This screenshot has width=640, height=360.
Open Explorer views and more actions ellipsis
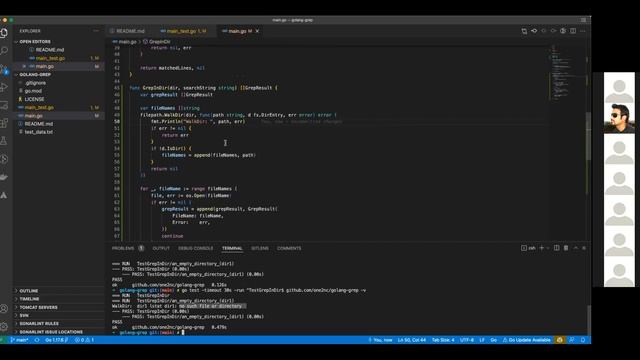point(96,31)
